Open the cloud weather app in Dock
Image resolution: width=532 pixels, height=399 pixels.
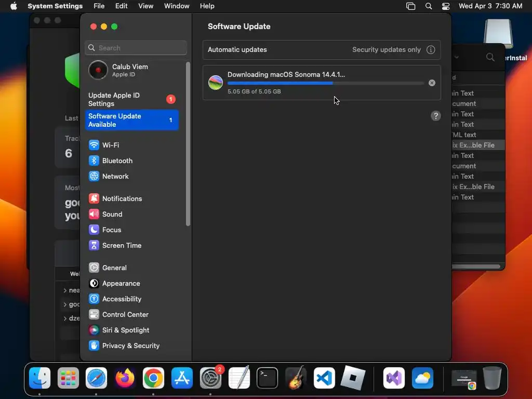click(422, 378)
